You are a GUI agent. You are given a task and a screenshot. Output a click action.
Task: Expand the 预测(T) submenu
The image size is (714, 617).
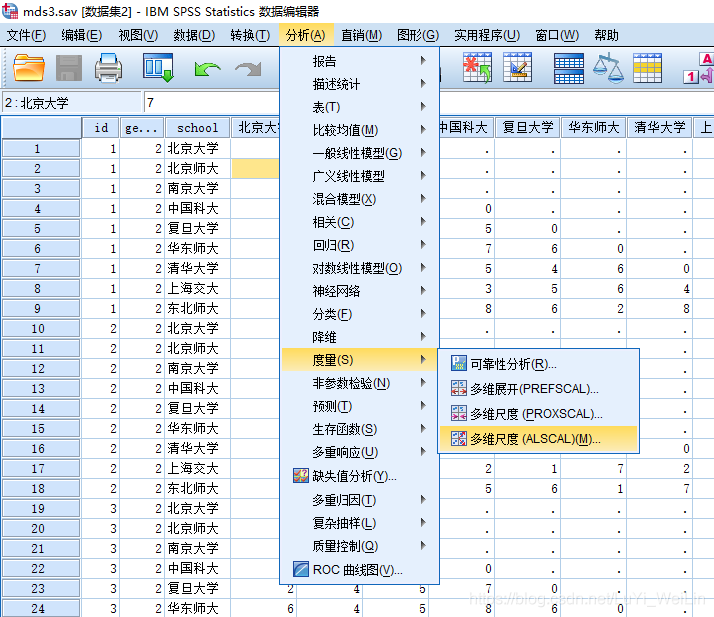359,406
